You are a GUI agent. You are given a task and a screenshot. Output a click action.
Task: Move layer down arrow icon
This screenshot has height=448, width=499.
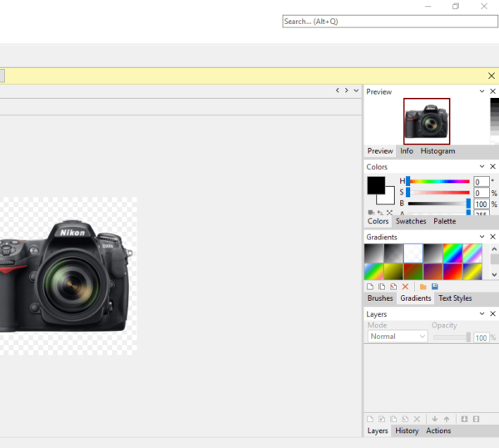(x=435, y=419)
